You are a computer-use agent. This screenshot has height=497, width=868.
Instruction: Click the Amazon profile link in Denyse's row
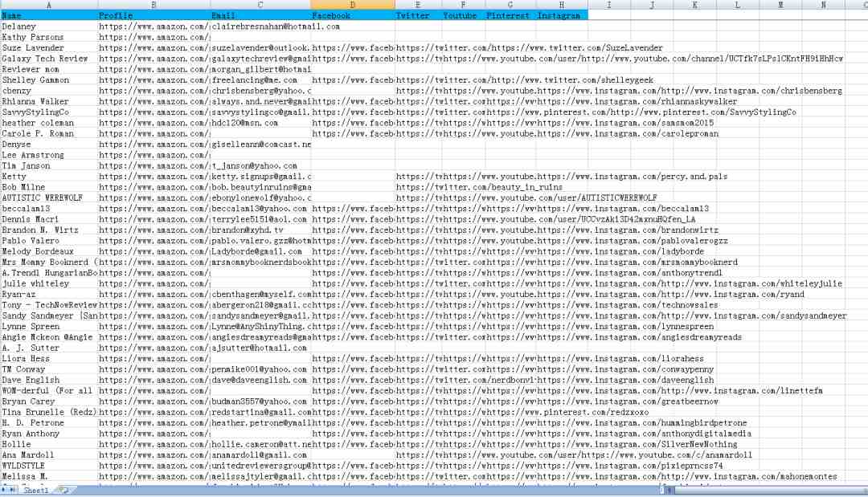coord(154,145)
